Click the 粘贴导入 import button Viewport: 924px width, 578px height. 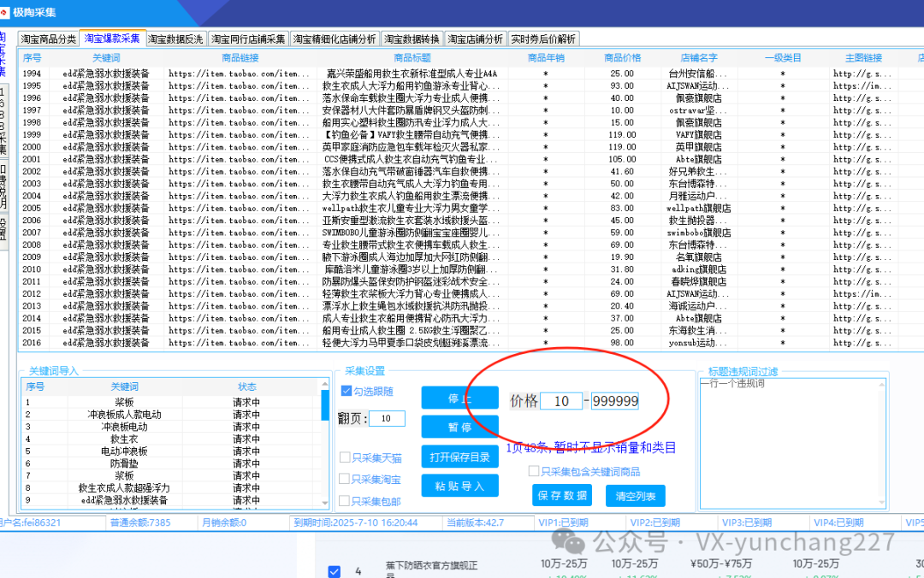(459, 486)
